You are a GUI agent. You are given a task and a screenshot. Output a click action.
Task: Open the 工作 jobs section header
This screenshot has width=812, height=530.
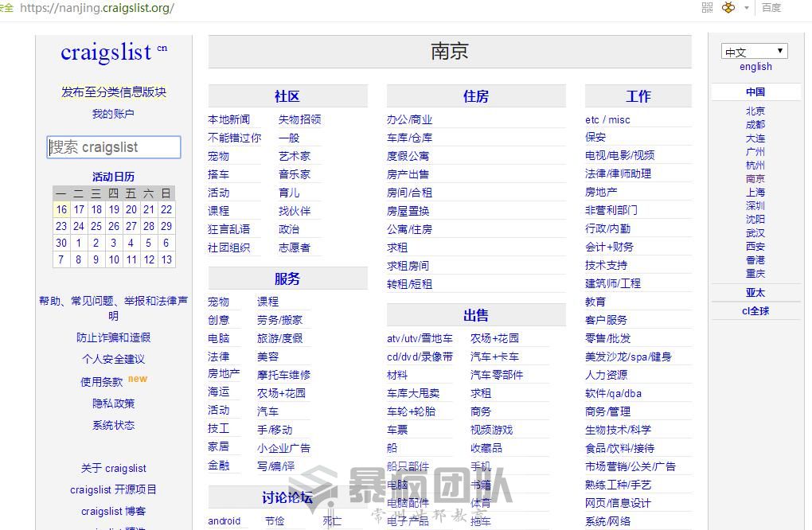tap(638, 96)
